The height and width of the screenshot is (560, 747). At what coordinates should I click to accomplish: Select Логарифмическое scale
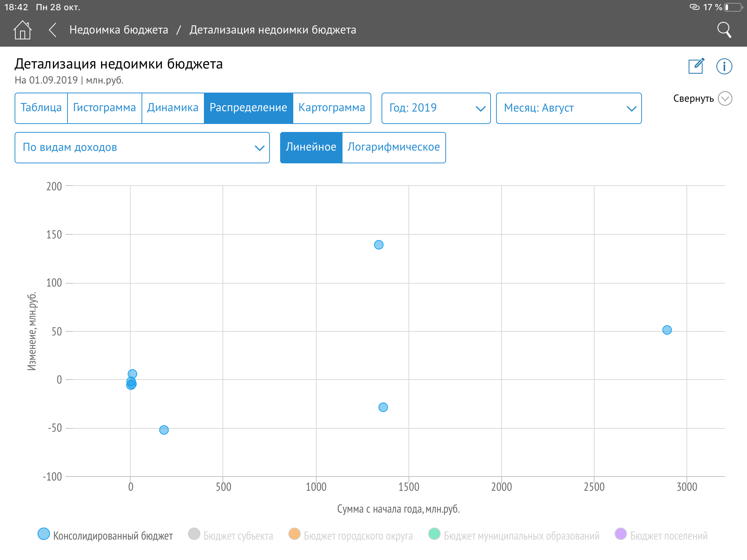point(394,147)
